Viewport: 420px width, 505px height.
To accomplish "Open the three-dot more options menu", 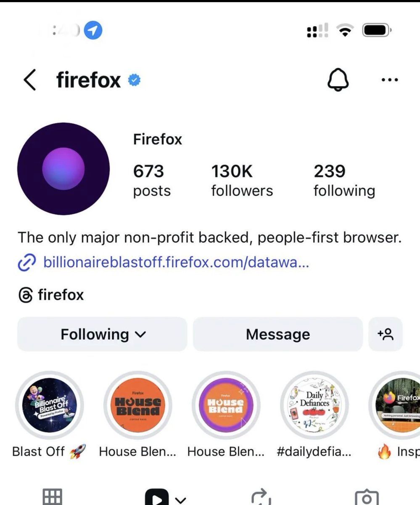I will [389, 80].
